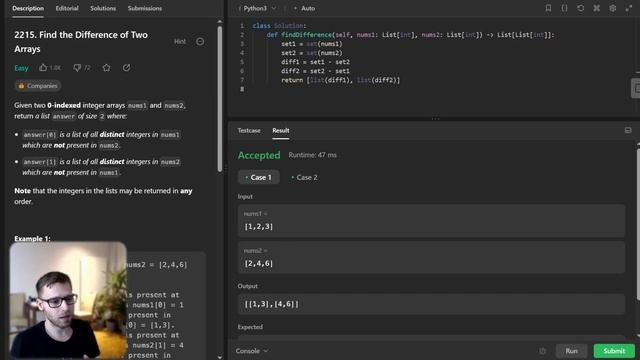
Task: Click the timer icon beside Run
Action: click(542, 351)
